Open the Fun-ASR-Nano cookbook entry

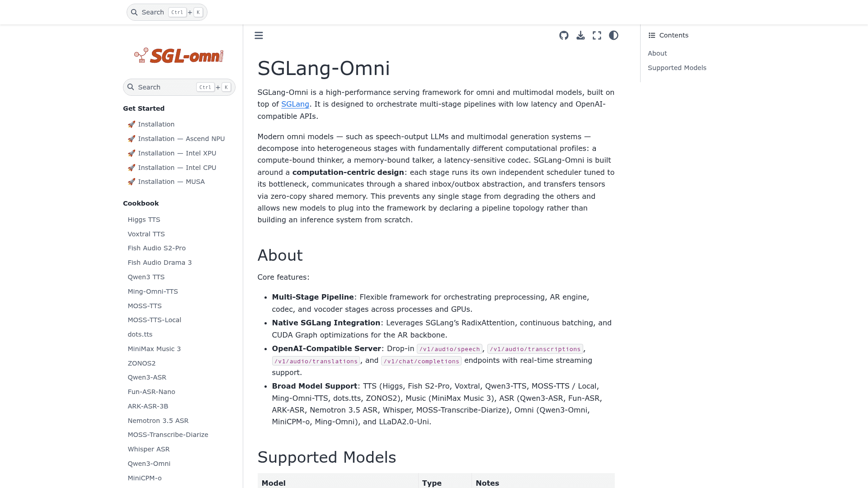coord(151,392)
